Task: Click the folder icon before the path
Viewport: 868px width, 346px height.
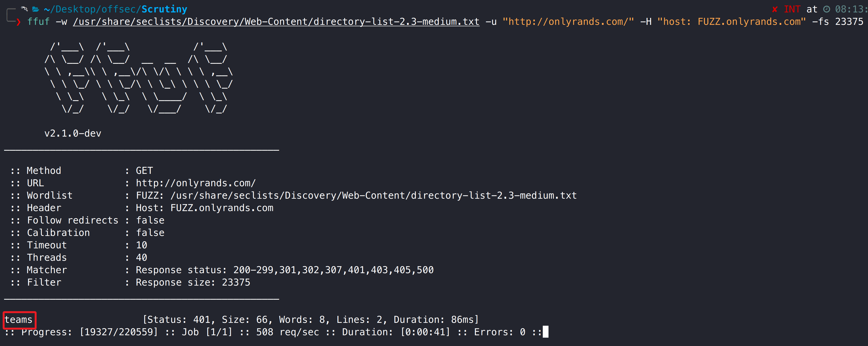Action: (x=36, y=9)
